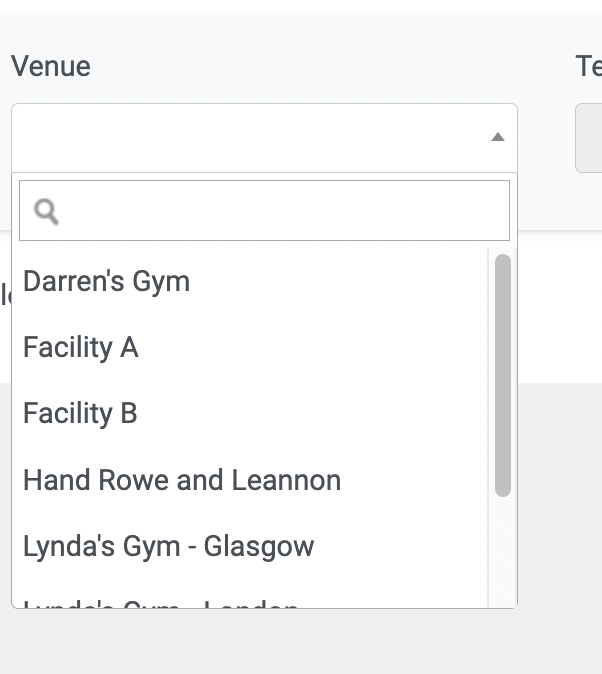Select the partially visible Lynda's Gym London
Image resolution: width=602 pixels, height=674 pixels.
[x=160, y=602]
